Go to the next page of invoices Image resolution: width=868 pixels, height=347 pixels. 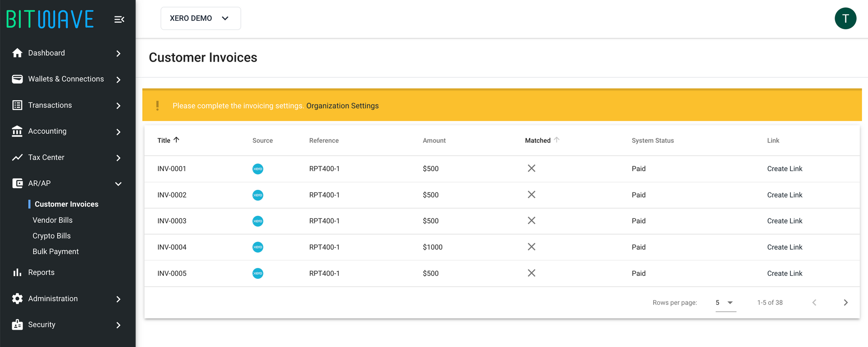tap(845, 302)
